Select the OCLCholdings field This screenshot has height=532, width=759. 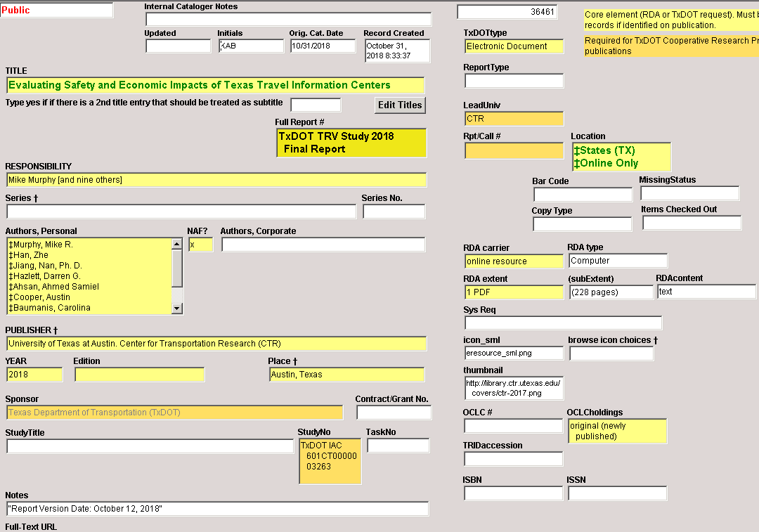click(618, 432)
